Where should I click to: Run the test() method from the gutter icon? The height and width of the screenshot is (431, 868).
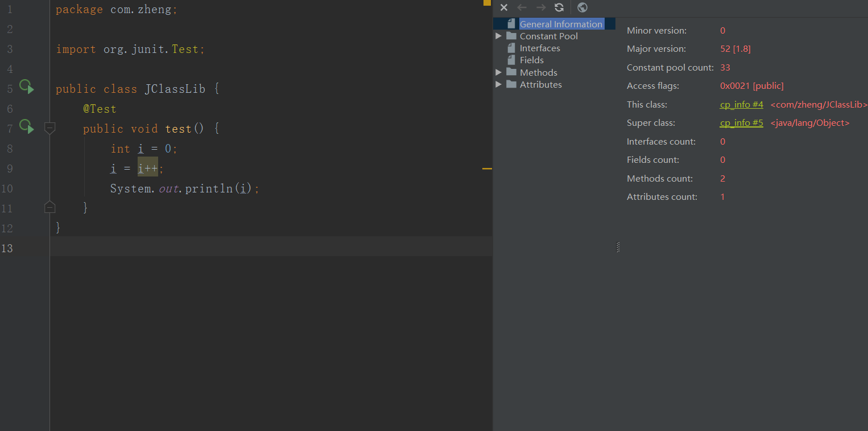tap(26, 126)
